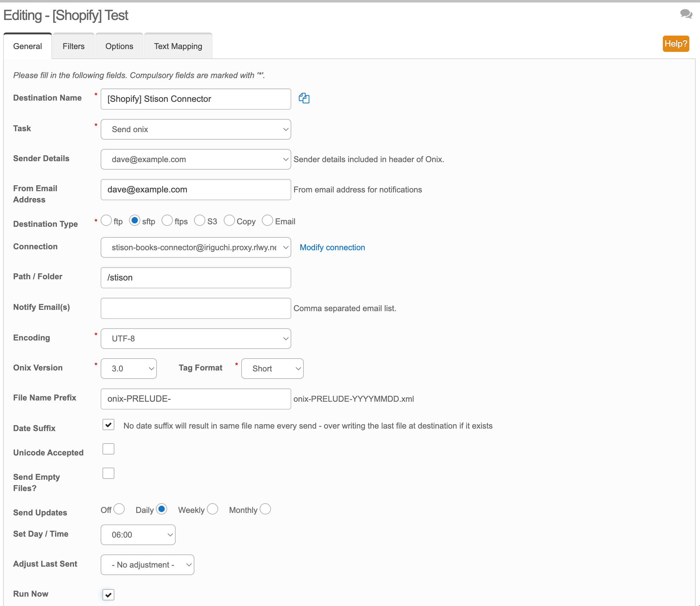Click the empty Notify Email(s) field

click(x=196, y=308)
